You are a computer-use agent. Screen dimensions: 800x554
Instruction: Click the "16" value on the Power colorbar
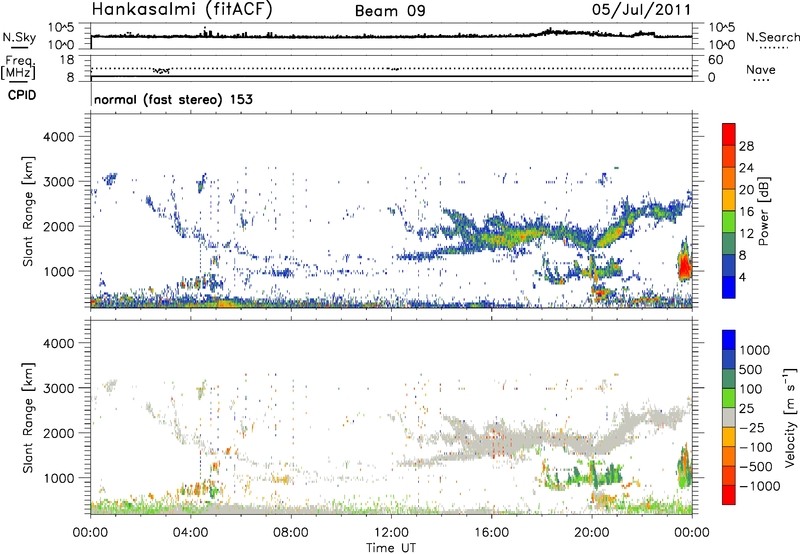coord(746,212)
